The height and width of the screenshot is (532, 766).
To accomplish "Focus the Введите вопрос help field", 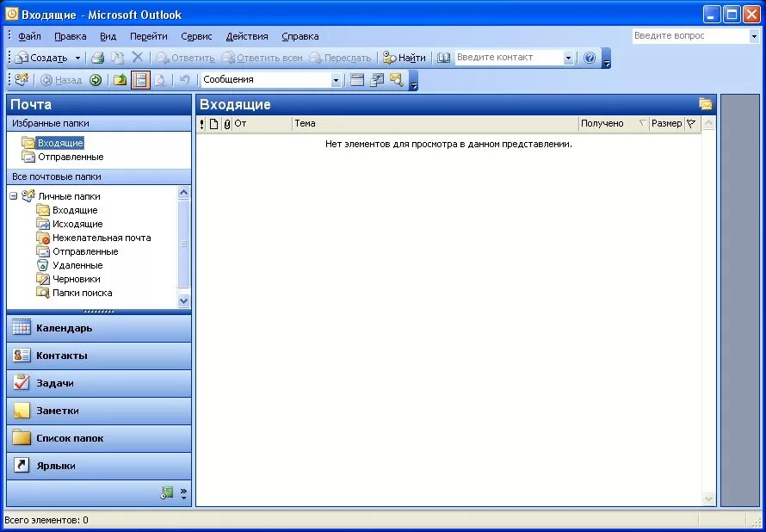I will (689, 35).
